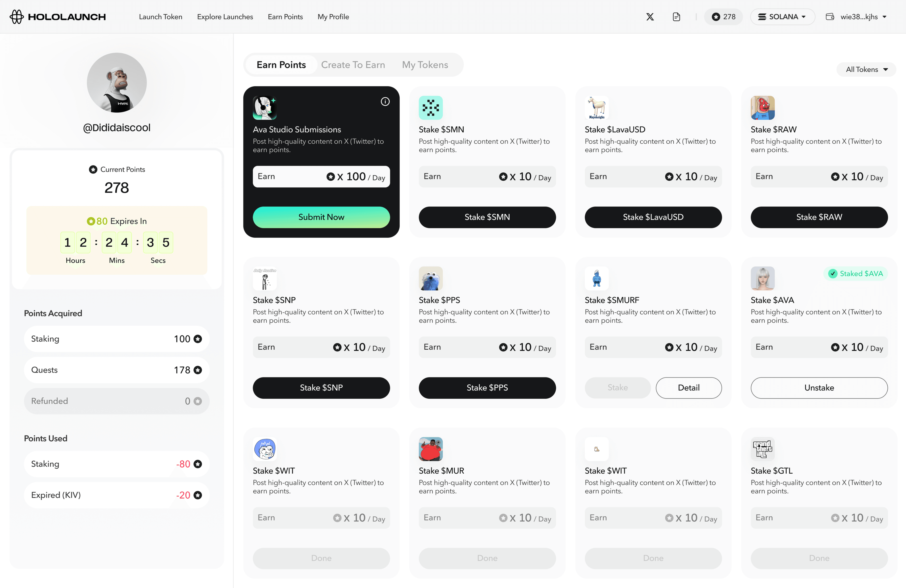Open the docs document icon in header

point(676,17)
